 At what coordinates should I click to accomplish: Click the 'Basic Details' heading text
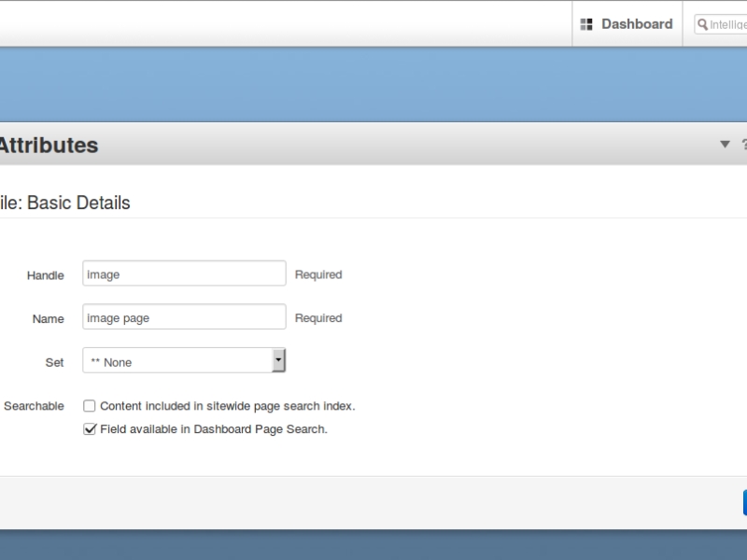78,203
